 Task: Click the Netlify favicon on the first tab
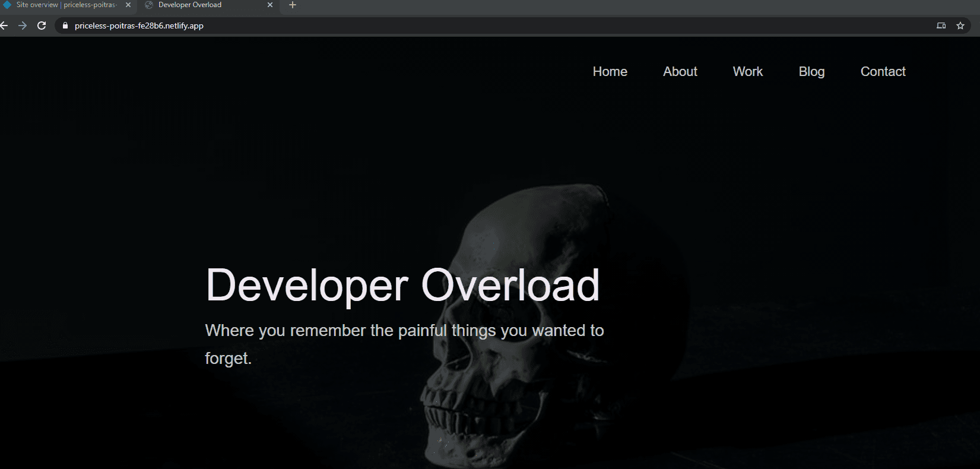7,5
